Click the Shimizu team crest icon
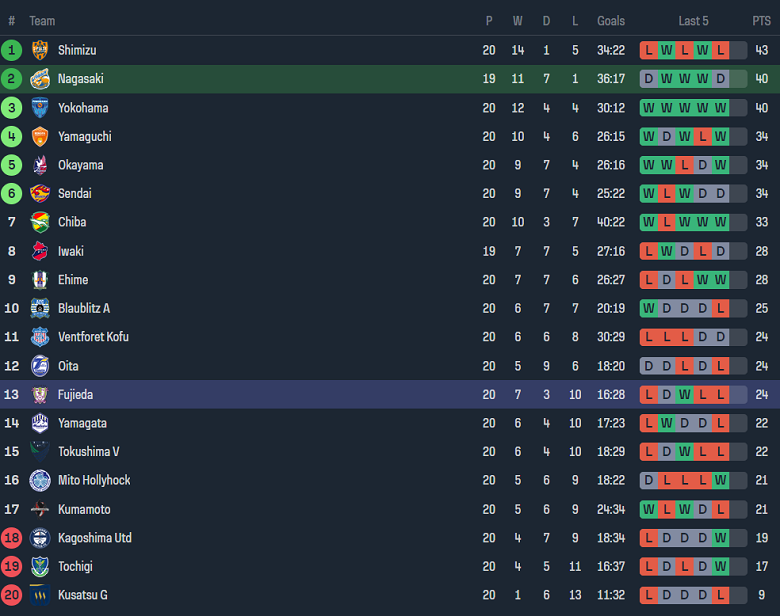780x616 pixels. coord(40,50)
